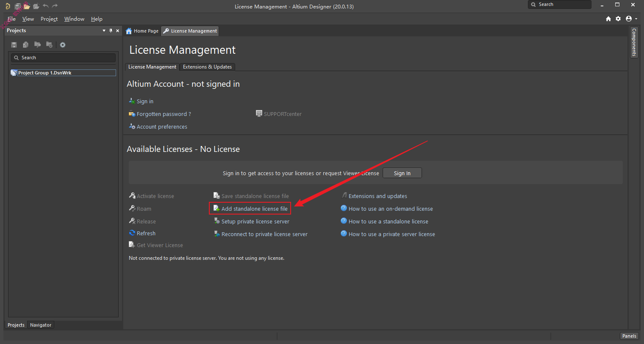This screenshot has height=344, width=644.
Task: Click the 'Not connected to private license server' status text
Action: point(206,258)
